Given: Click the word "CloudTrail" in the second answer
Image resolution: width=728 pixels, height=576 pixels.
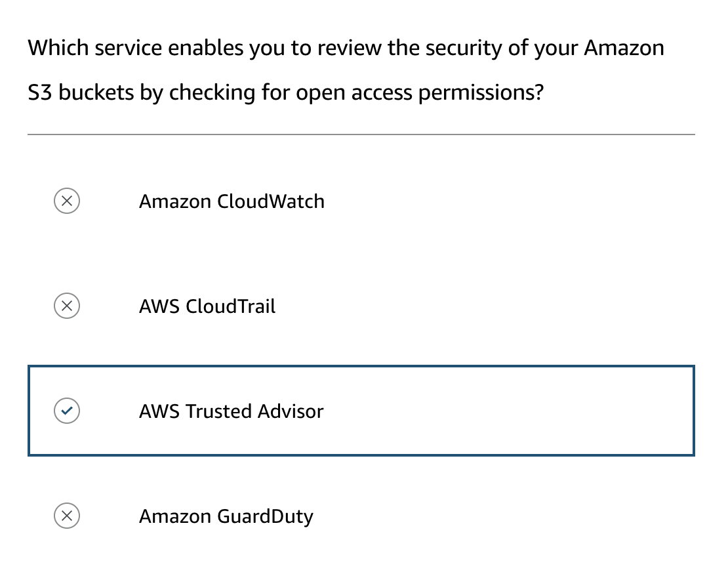Looking at the screenshot, I should point(231,306).
